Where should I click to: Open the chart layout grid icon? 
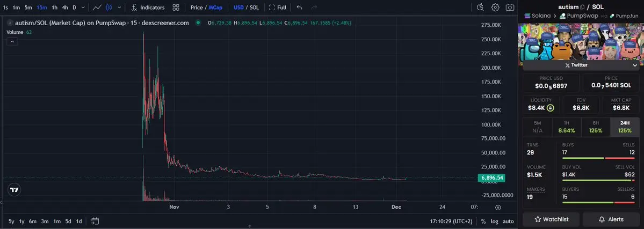click(176, 8)
